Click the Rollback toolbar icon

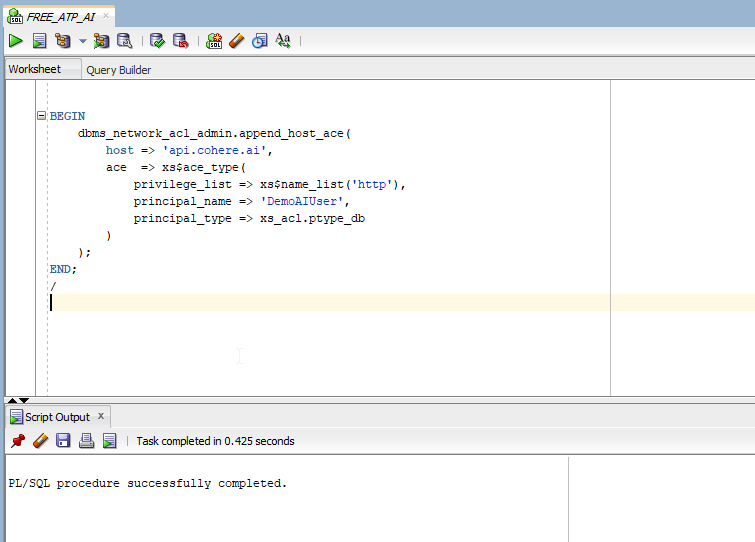[x=181, y=41]
